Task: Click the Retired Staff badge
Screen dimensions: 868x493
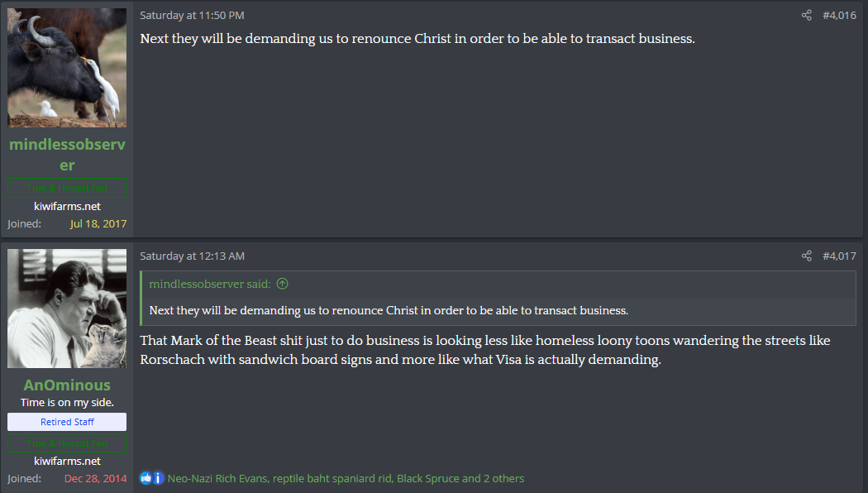Action: point(67,422)
